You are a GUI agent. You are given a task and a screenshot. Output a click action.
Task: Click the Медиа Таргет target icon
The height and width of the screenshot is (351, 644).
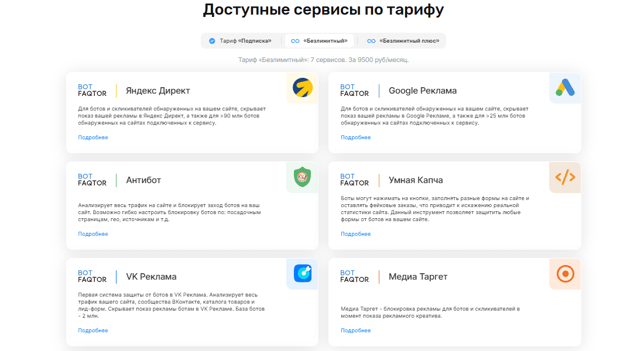565,274
